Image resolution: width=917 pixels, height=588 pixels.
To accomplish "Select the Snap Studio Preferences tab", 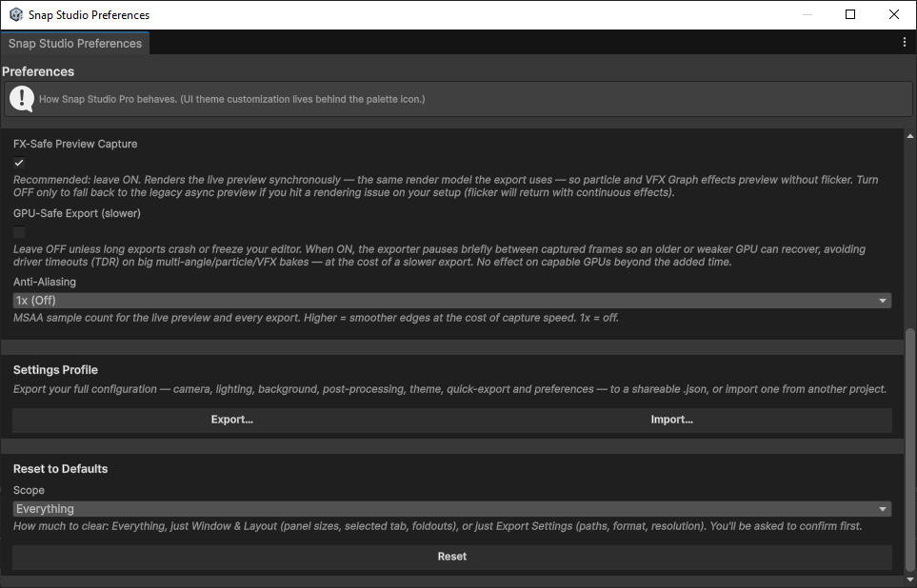I will 75,43.
